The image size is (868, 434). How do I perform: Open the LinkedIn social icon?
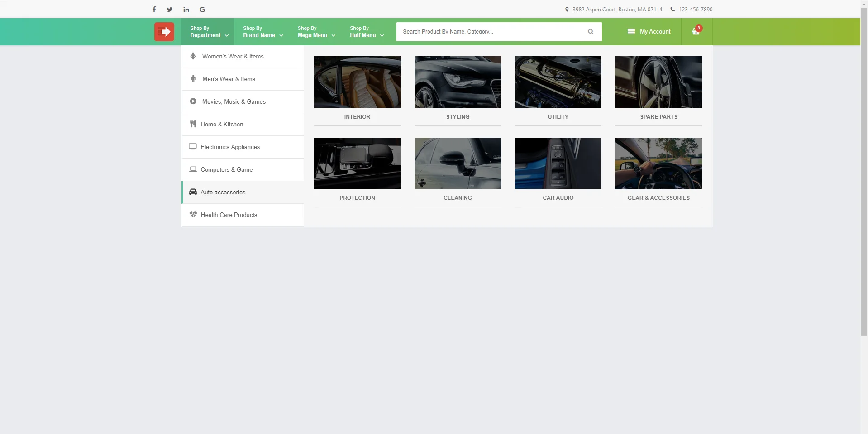click(186, 10)
